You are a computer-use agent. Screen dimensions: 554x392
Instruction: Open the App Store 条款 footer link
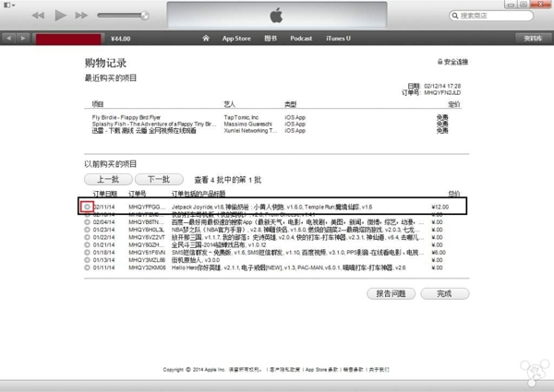click(x=321, y=370)
